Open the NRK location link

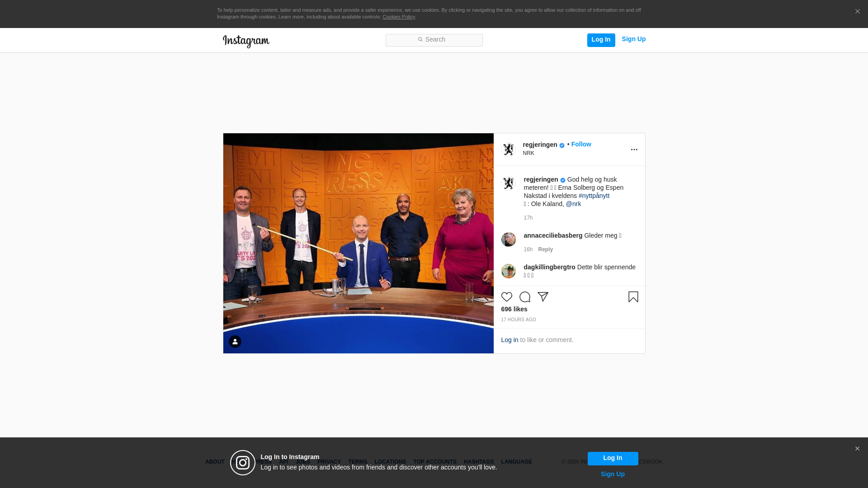coord(528,154)
